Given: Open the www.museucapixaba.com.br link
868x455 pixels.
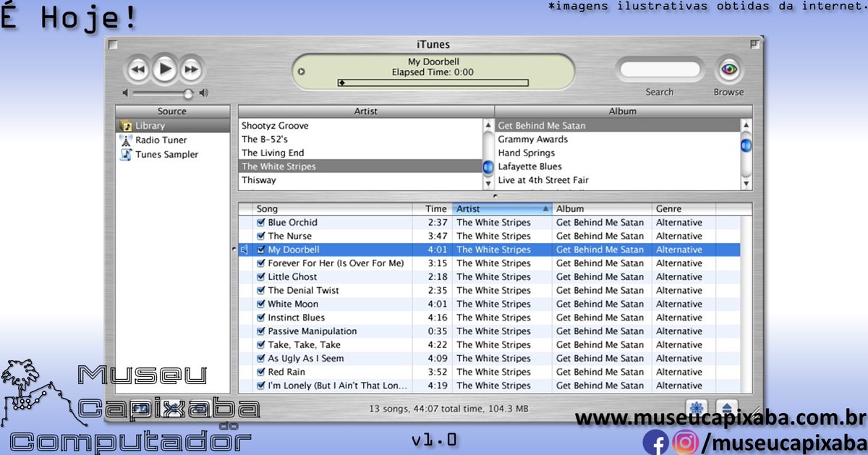Looking at the screenshot, I should point(720,418).
